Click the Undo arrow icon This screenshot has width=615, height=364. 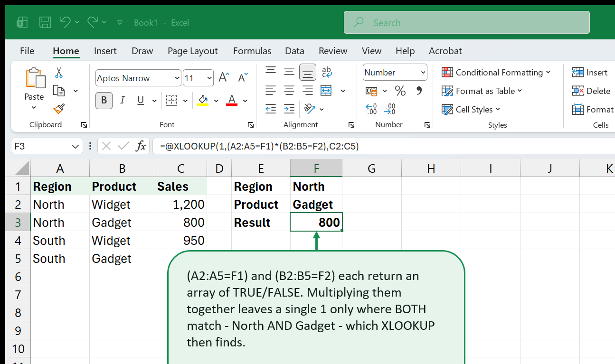65,22
